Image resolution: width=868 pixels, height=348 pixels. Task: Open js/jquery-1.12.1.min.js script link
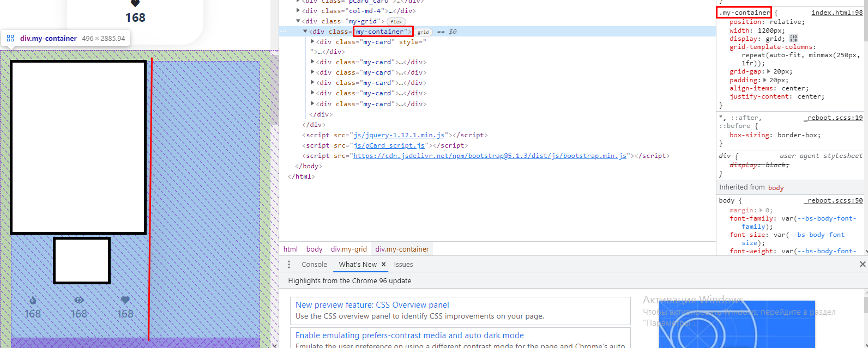tap(399, 135)
